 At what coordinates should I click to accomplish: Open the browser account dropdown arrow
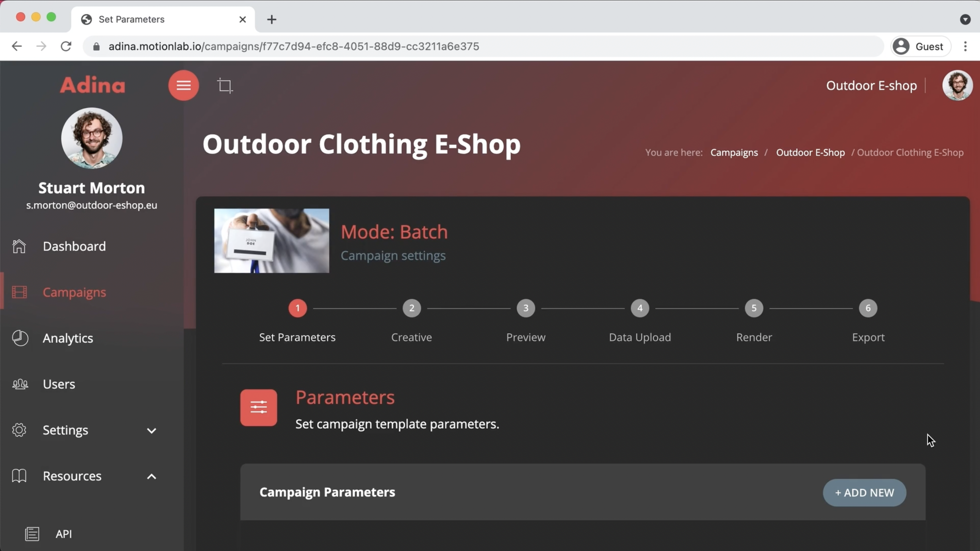point(965,19)
